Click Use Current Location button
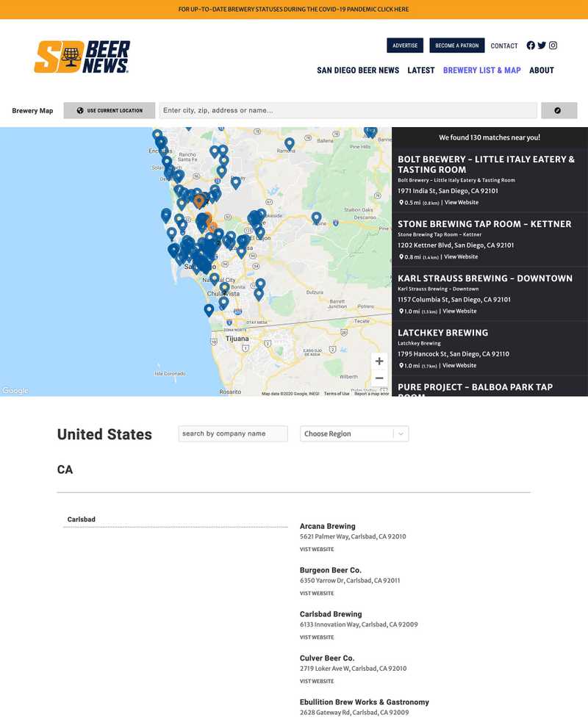This screenshot has width=588, height=720. 110,111
